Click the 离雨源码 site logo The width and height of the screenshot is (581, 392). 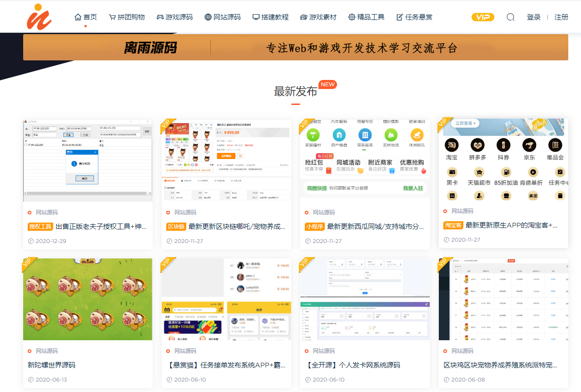click(x=39, y=17)
